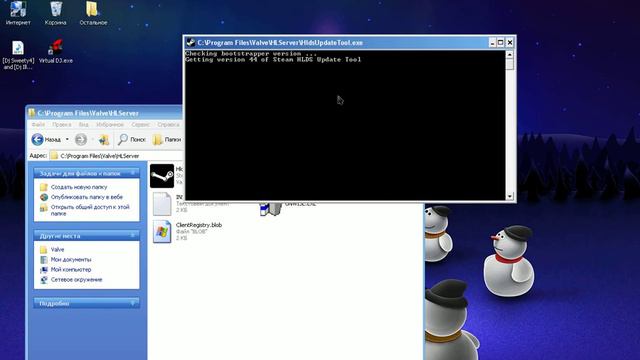Open the Правка menu in Explorer
Screen dimensions: 640x360
click(x=62, y=124)
